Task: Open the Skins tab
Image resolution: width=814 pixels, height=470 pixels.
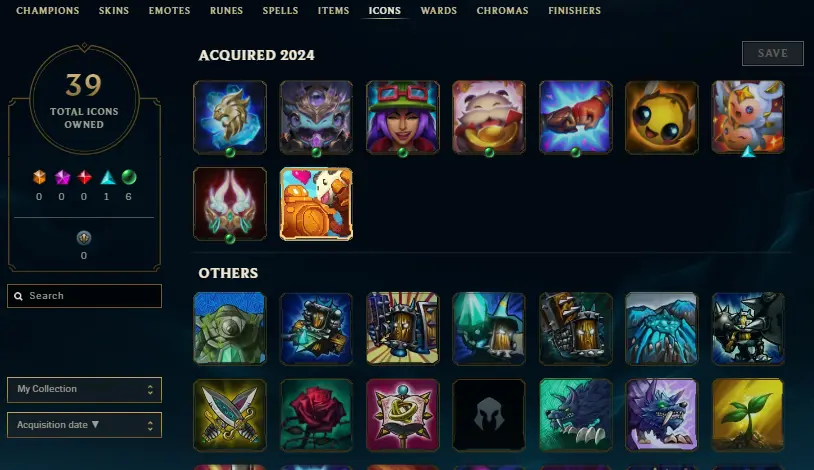Action: [114, 10]
